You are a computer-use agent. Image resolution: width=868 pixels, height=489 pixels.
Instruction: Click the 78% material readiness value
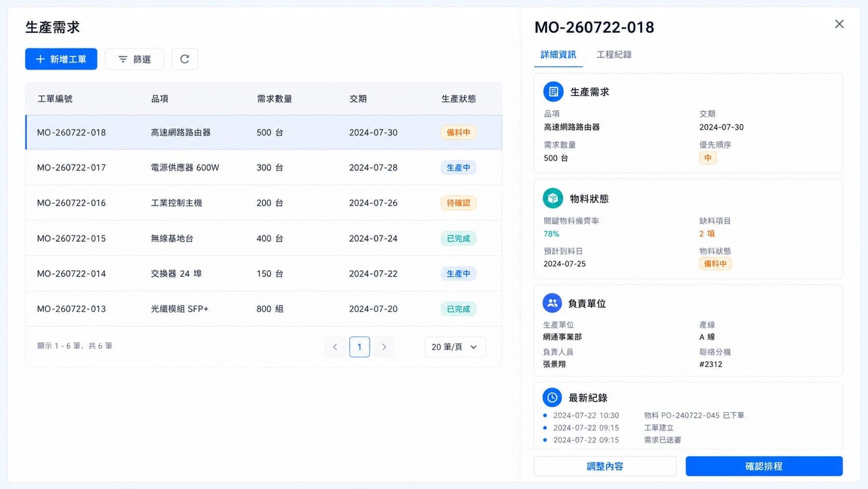pos(551,234)
